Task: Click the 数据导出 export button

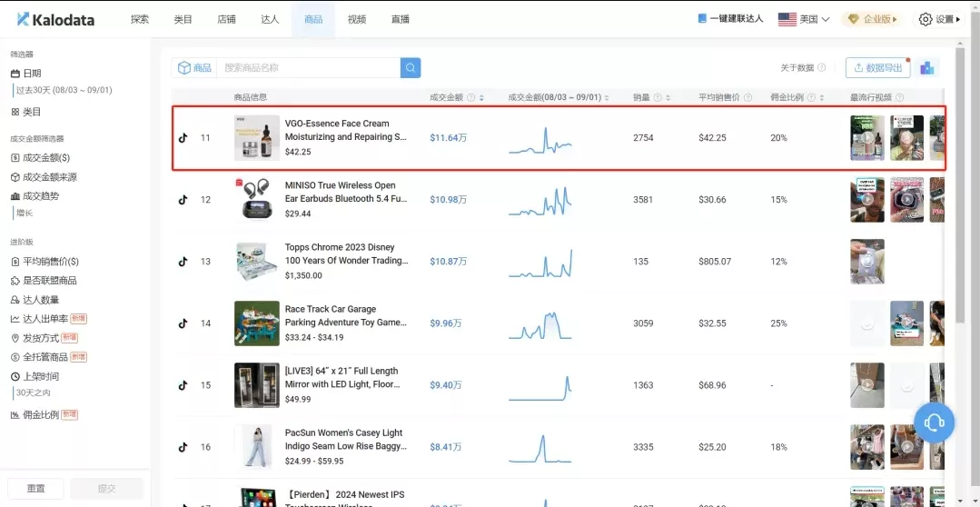Action: point(877,67)
